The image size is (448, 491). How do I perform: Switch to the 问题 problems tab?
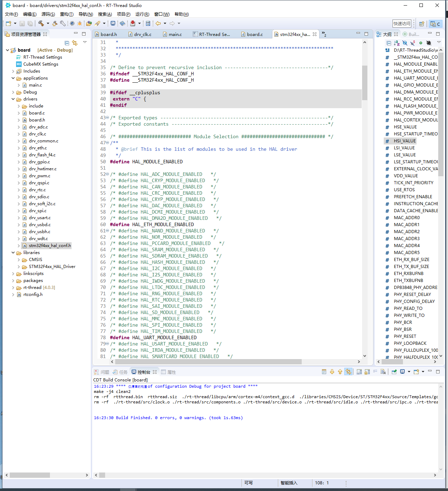102,372
